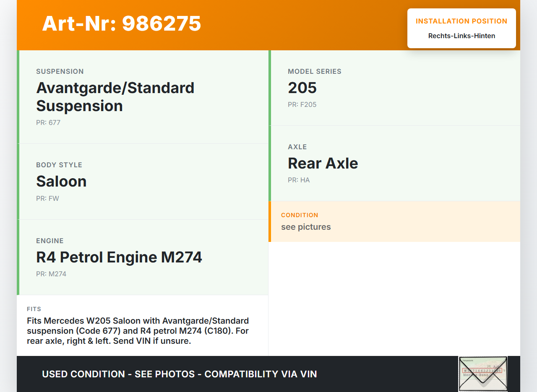Click the PR: F205 model code

coord(302,105)
